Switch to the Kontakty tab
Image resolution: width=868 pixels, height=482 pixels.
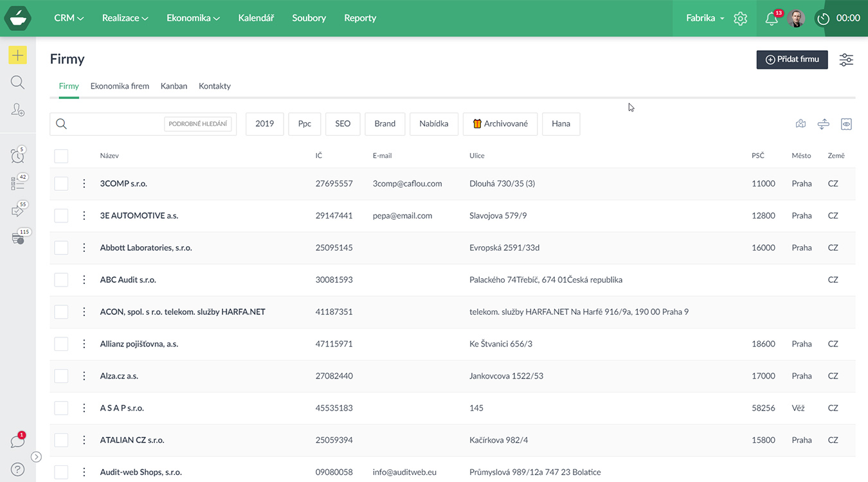pos(215,86)
